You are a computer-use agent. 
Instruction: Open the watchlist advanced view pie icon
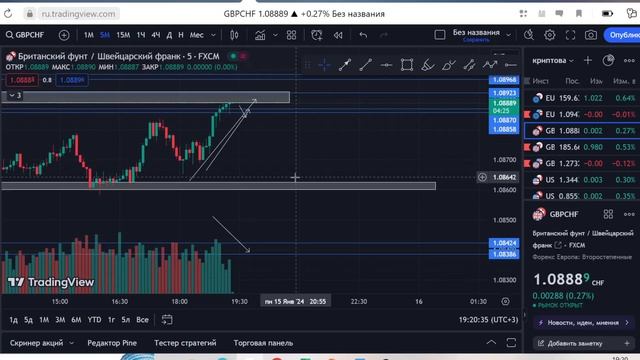(608, 60)
